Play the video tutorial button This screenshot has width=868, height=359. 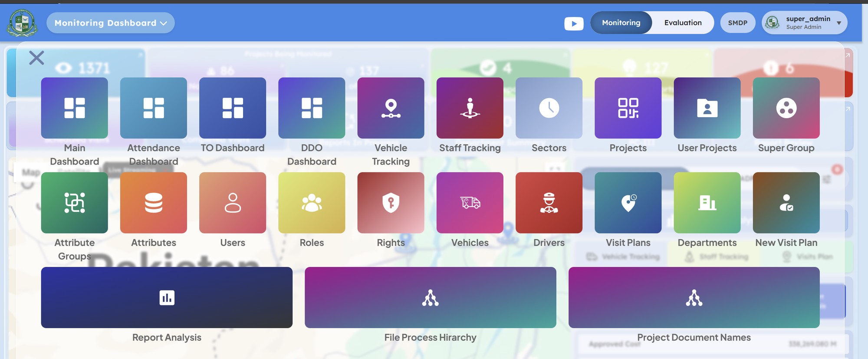click(574, 23)
